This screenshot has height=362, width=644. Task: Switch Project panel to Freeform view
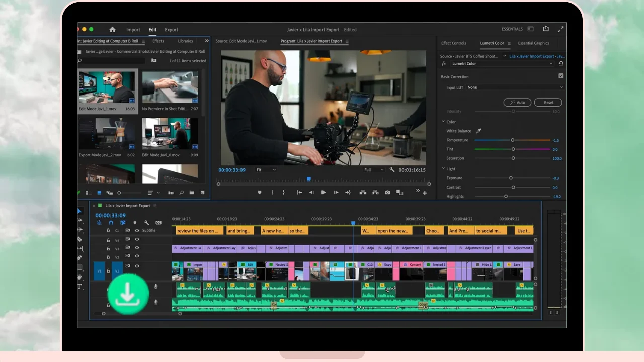click(x=109, y=193)
